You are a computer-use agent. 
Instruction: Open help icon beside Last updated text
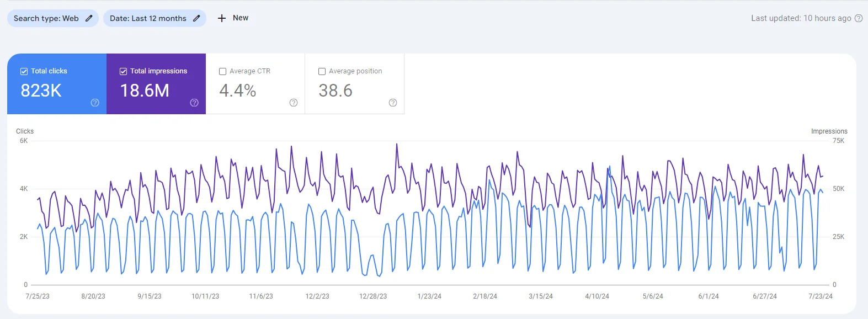coord(859,18)
